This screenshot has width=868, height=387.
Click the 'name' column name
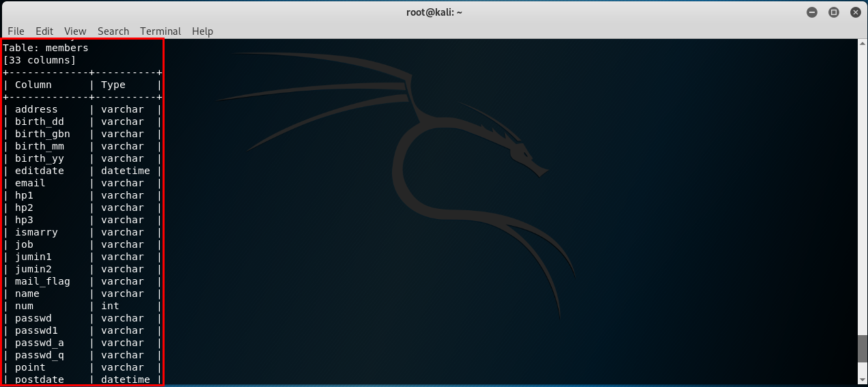(27, 293)
